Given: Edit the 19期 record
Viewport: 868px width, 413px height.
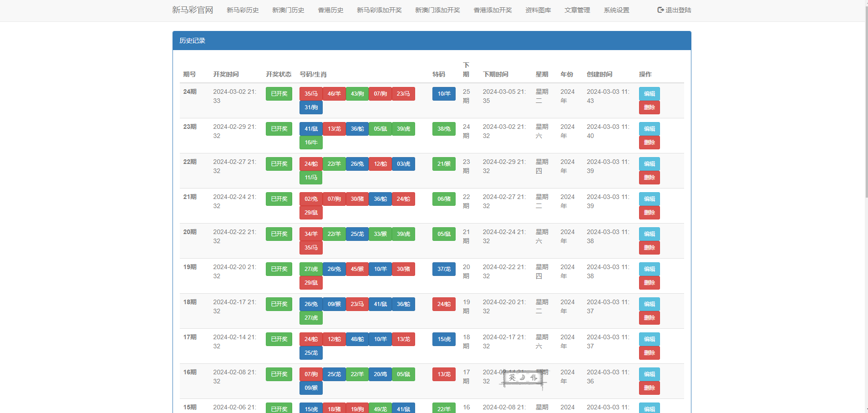Looking at the screenshot, I should coord(649,269).
